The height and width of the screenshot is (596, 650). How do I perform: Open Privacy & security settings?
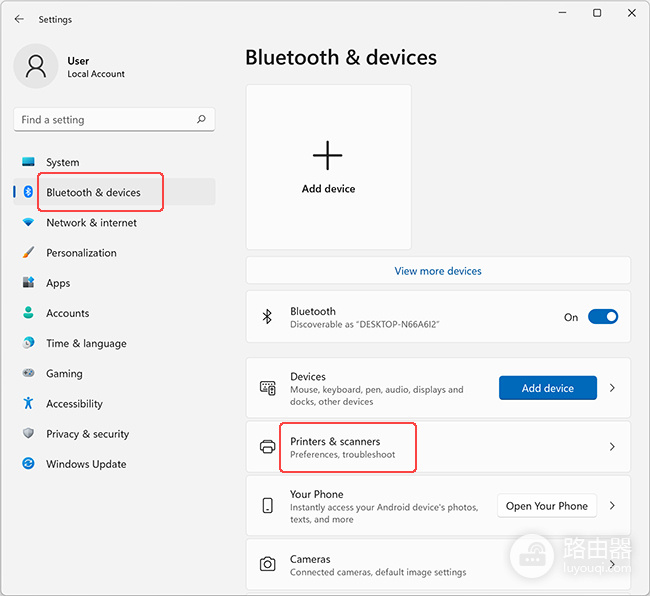point(114,434)
